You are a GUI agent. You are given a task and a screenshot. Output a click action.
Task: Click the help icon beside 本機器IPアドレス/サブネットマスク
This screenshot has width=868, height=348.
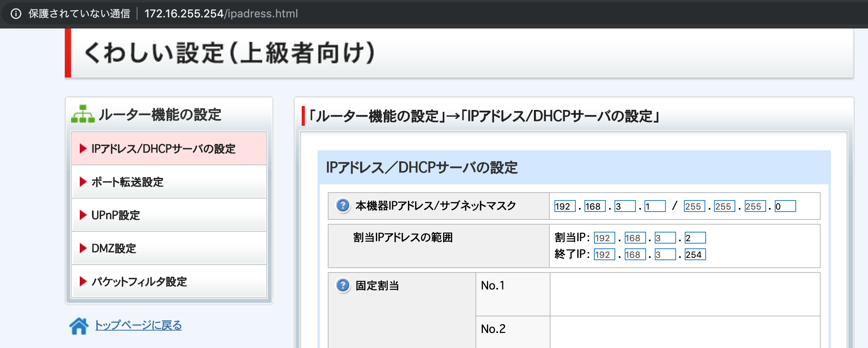[x=342, y=206]
